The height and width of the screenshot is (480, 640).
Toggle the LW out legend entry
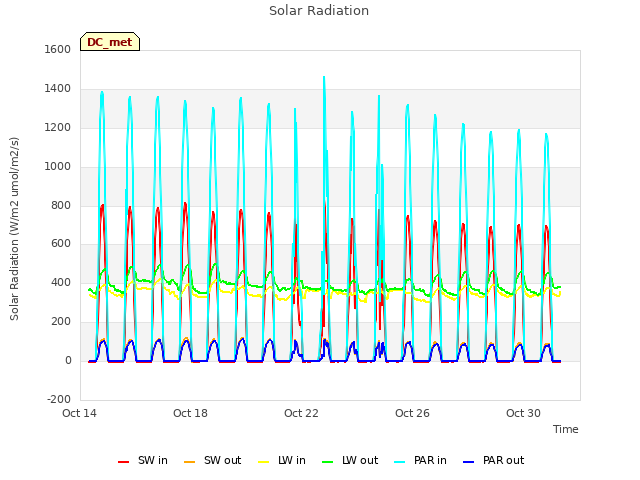click(350, 460)
